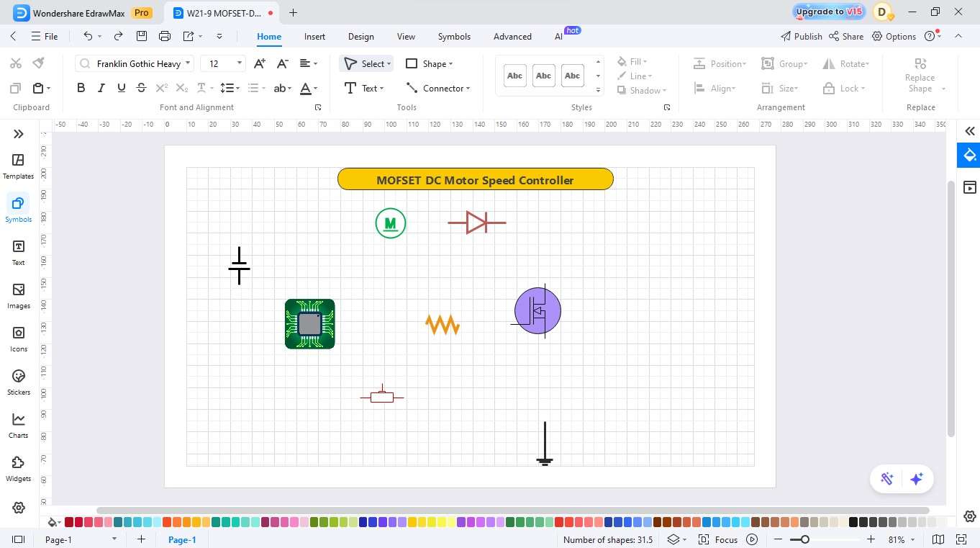Switch to the Insert ribbon tab
This screenshot has height=548, width=980.
coord(314,36)
